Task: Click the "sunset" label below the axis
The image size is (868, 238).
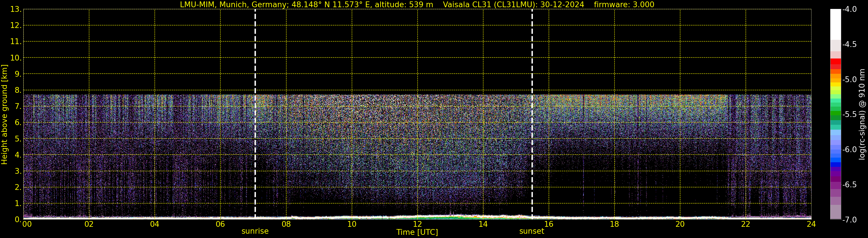Action: (532, 231)
